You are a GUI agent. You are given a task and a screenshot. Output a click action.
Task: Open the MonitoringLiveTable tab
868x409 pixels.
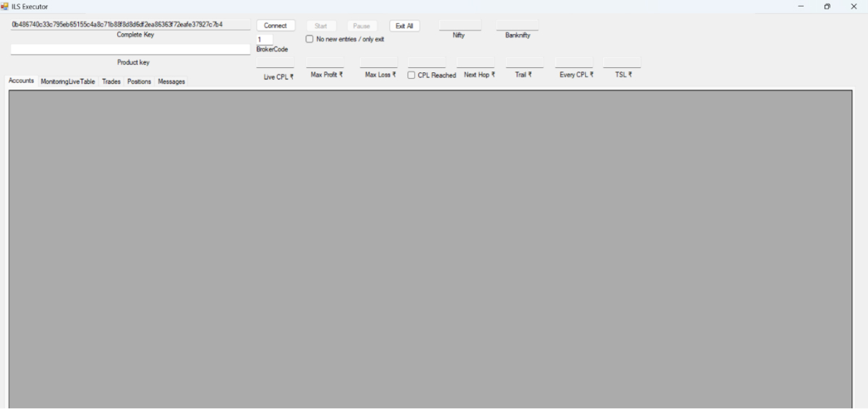pos(68,82)
